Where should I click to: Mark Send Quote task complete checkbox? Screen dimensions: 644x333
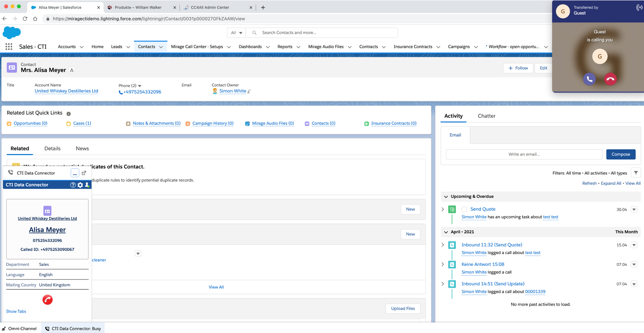[464, 209]
